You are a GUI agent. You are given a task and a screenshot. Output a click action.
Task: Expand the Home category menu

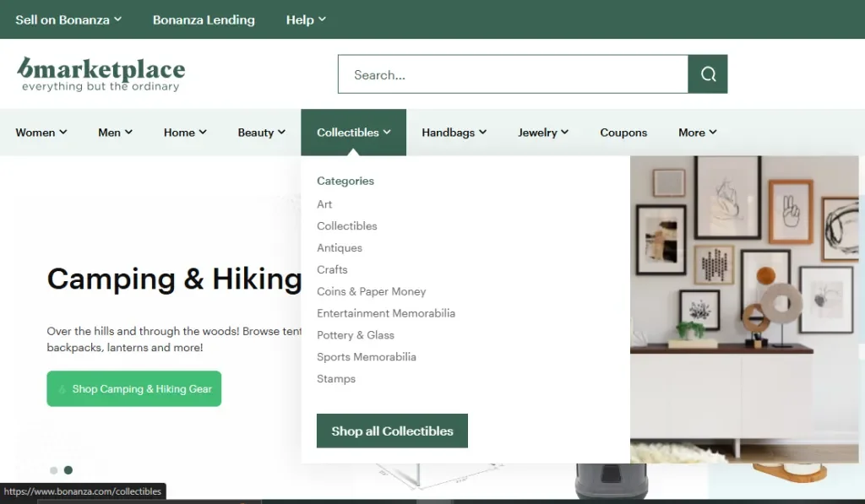185,133
